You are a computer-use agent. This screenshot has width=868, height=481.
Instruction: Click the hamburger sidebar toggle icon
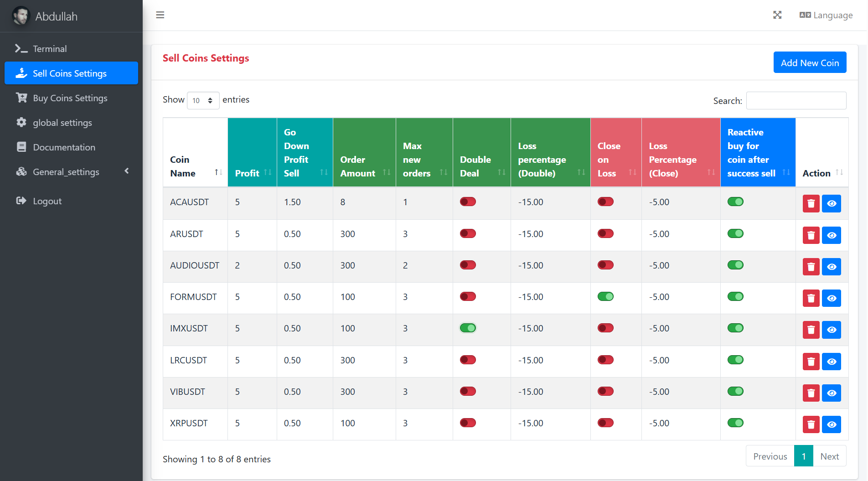pyautogui.click(x=160, y=15)
